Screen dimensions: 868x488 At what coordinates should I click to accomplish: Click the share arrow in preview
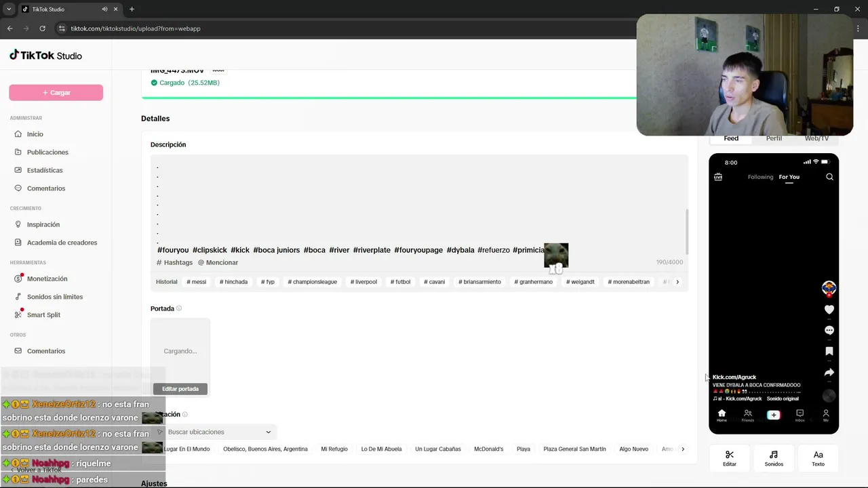829,373
